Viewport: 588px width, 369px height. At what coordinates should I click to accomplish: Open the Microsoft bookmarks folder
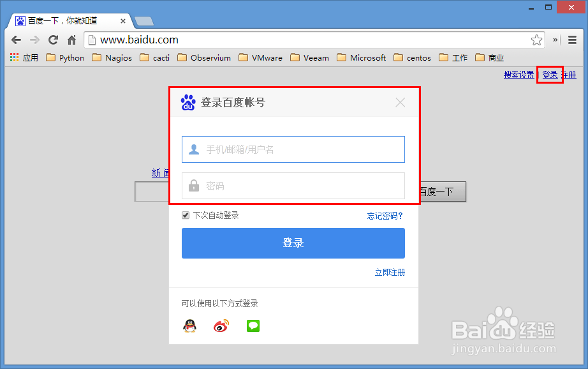[x=361, y=57]
